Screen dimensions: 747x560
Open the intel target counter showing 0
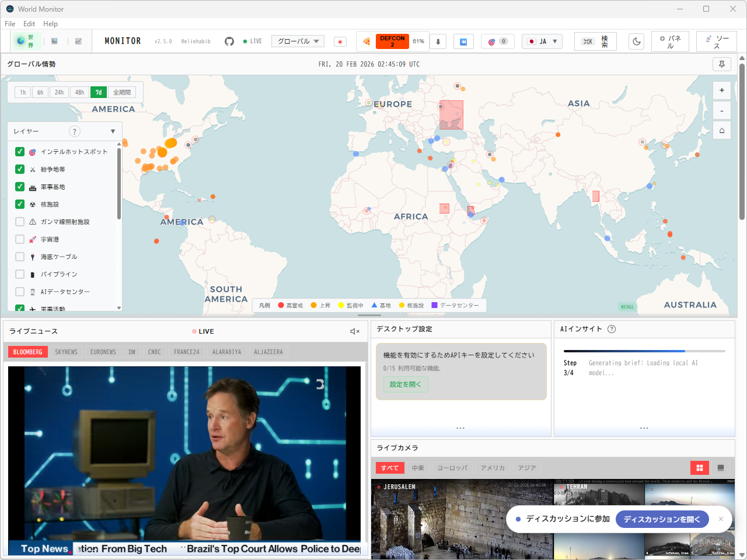coord(498,41)
